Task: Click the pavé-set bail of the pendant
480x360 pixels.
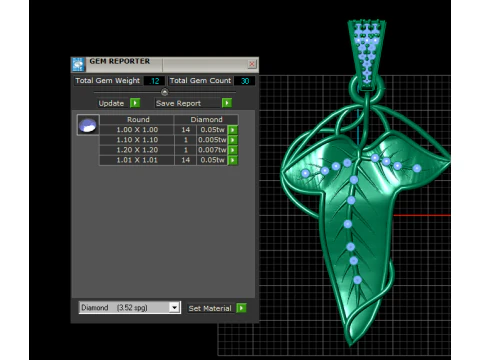Action: pos(367,55)
